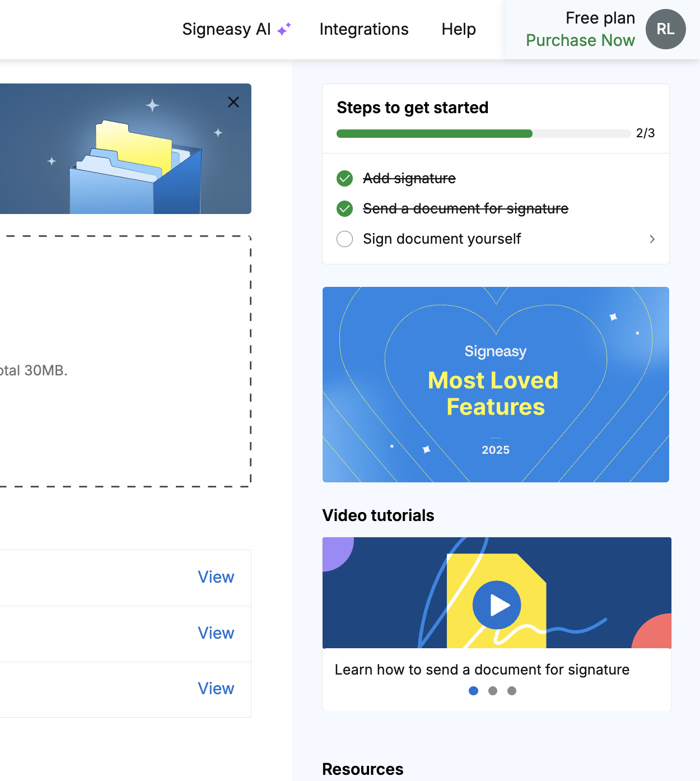Click the 2/3 progress count
Screen dimensions: 700x781
tap(645, 133)
